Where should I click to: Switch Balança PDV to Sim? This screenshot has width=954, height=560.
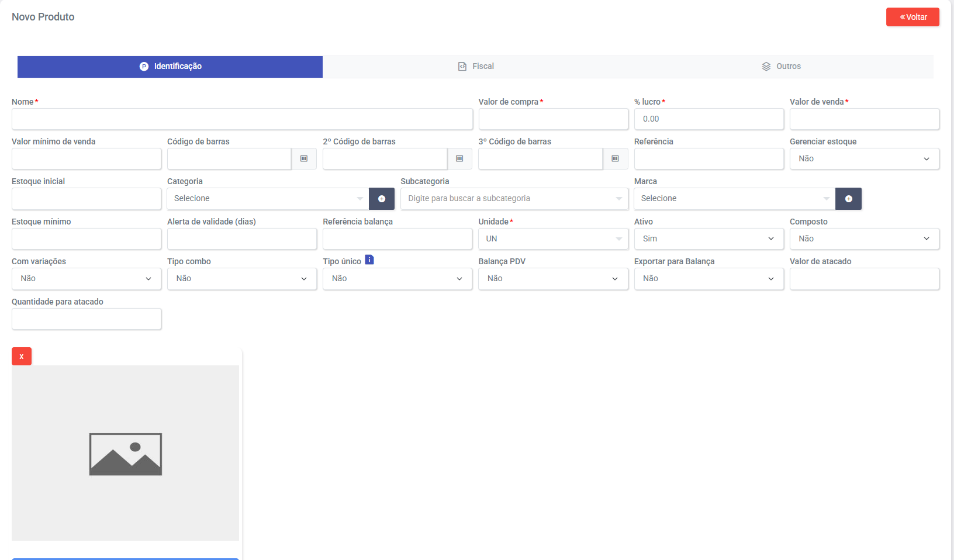(552, 279)
